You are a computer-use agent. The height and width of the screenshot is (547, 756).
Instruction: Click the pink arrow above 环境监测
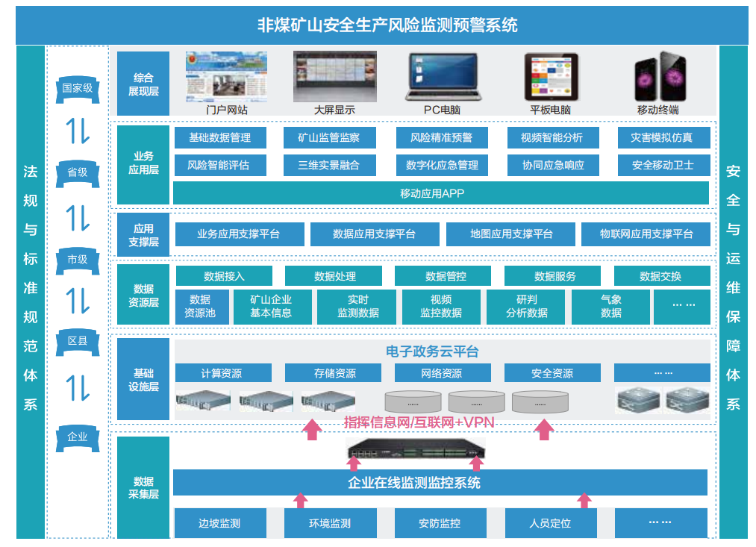[x=300, y=500]
